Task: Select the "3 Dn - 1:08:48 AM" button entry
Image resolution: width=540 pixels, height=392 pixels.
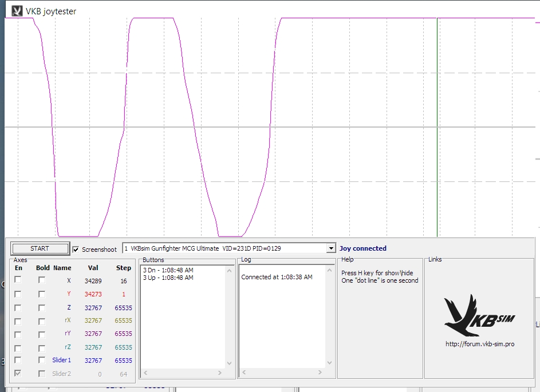Action: click(x=168, y=270)
